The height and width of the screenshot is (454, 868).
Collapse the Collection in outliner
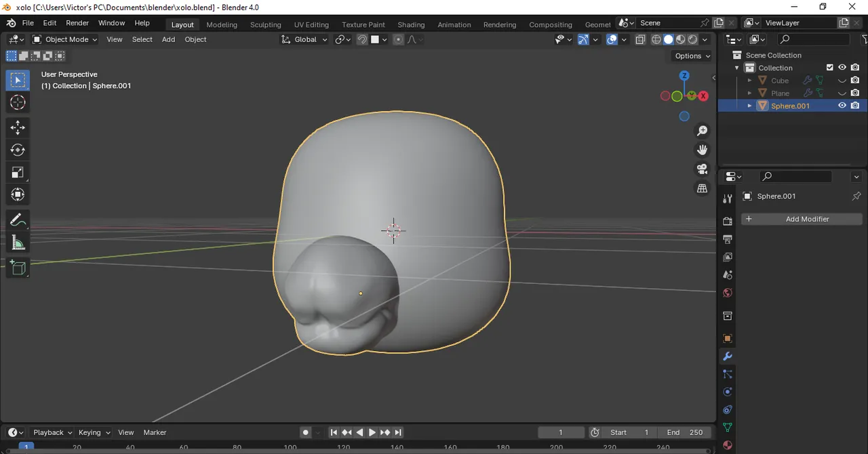(737, 68)
